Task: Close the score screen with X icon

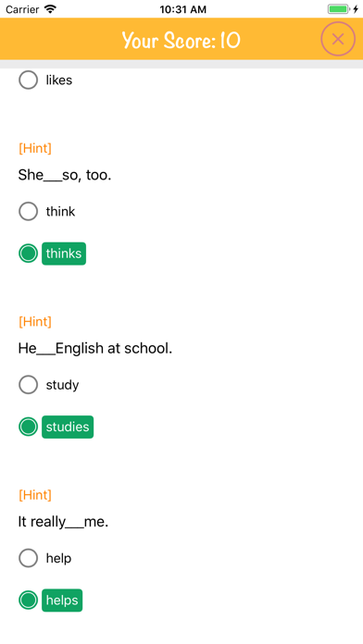Action: click(337, 39)
